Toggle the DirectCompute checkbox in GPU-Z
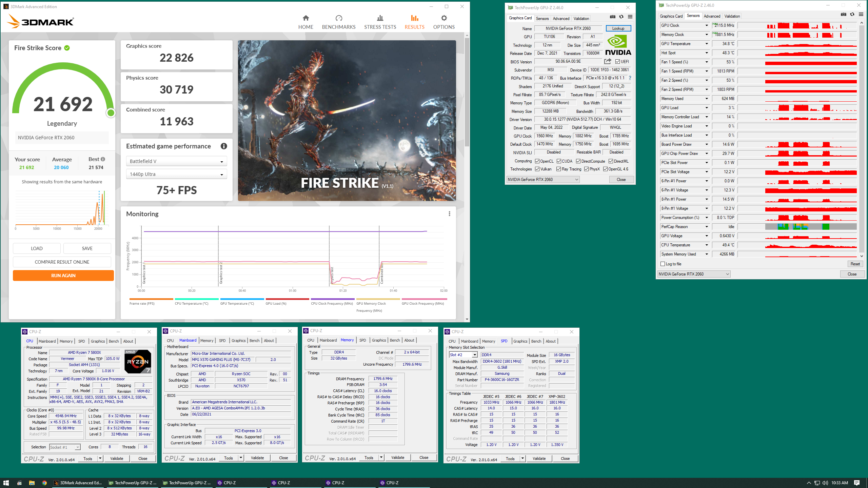This screenshot has height=488, width=868. pyautogui.click(x=578, y=161)
